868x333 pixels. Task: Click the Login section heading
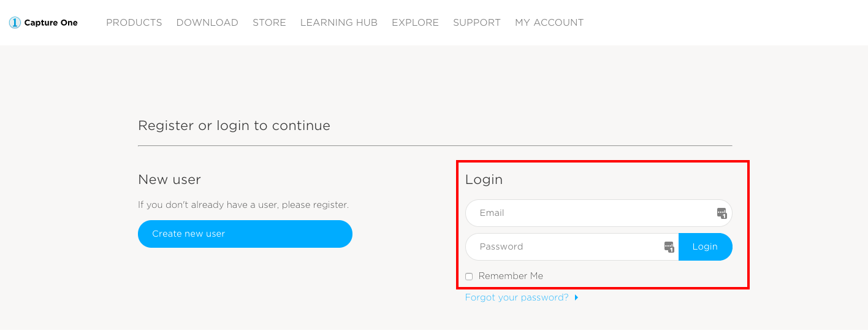484,180
